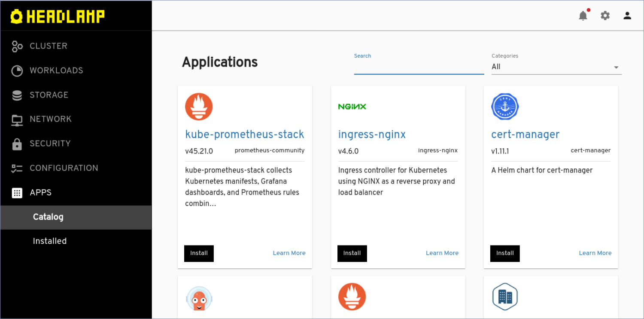Click version v1.11.1 text
Screen dimensions: 644x319
click(500, 151)
